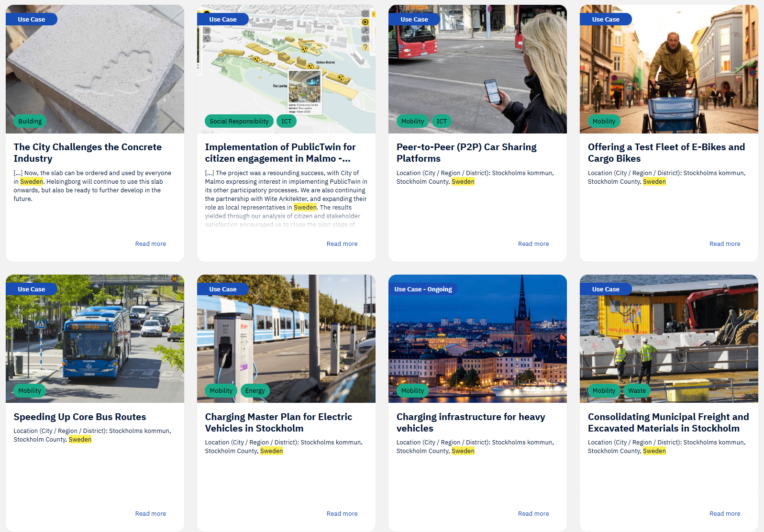The width and height of the screenshot is (764, 532).
Task: Open Read more for E-Bikes and Cargo Bikes
Action: [x=725, y=244]
